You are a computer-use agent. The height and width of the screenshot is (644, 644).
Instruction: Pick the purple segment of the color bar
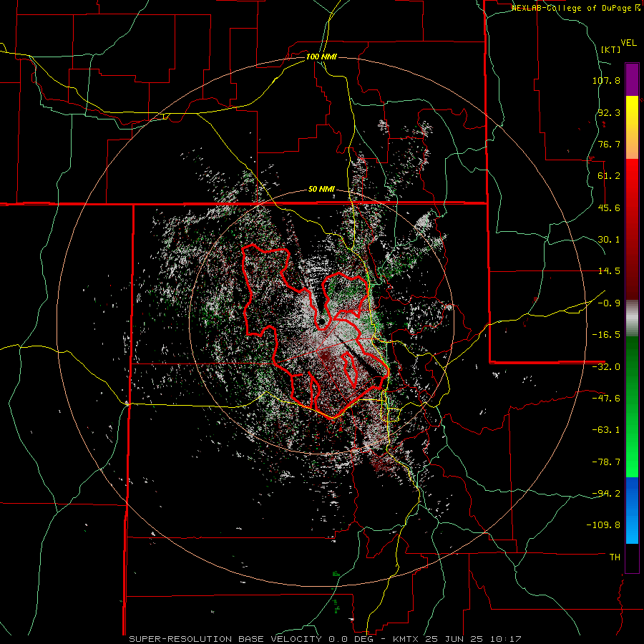(632, 79)
